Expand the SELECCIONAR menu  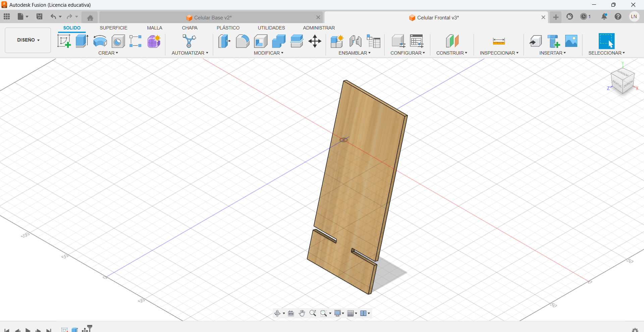(x=606, y=53)
